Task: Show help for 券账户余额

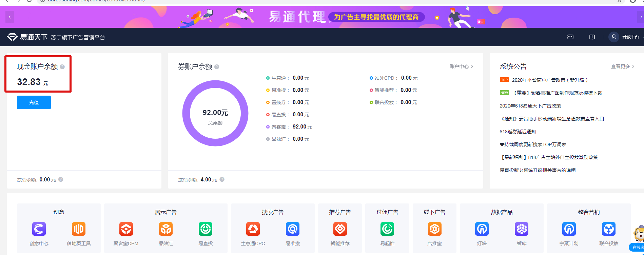Action: [217, 67]
